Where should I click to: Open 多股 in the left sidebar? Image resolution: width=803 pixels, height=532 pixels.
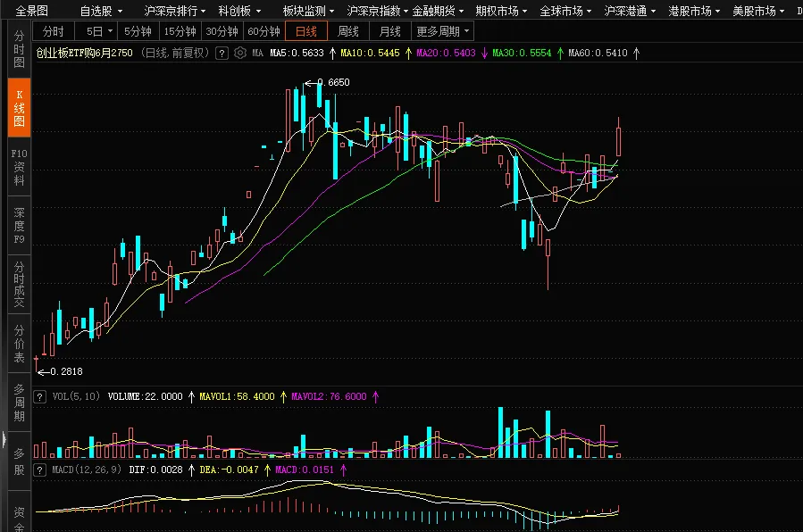click(x=19, y=461)
